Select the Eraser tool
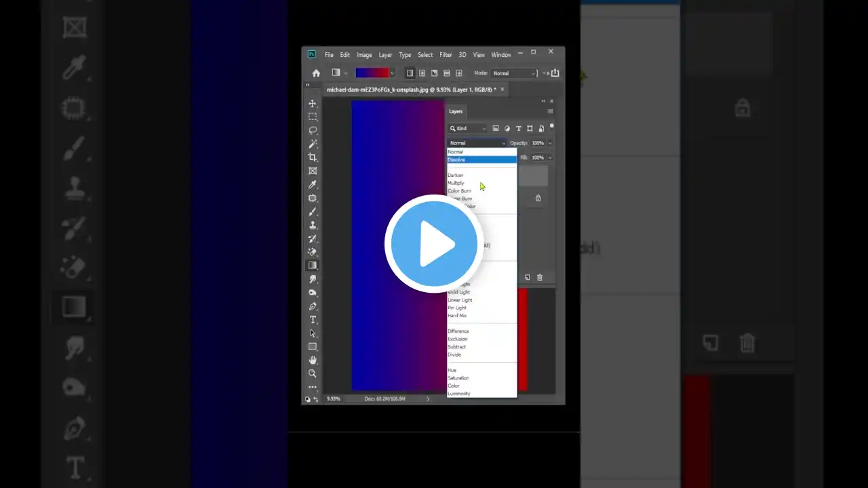The height and width of the screenshot is (488, 868). (313, 252)
